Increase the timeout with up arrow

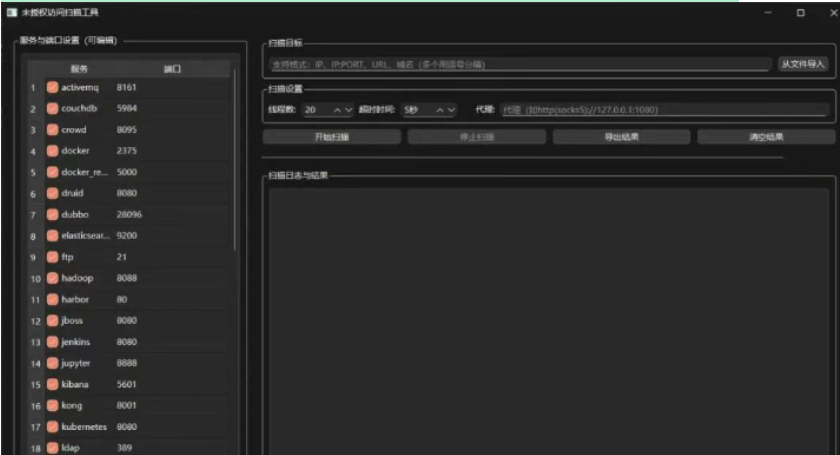(439, 110)
